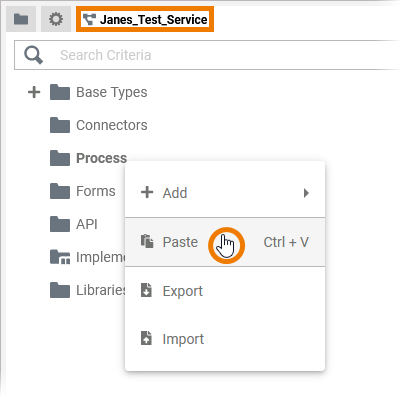Click the Implementation folder icon with chart
Screen dimensions: 402x397
tap(60, 257)
